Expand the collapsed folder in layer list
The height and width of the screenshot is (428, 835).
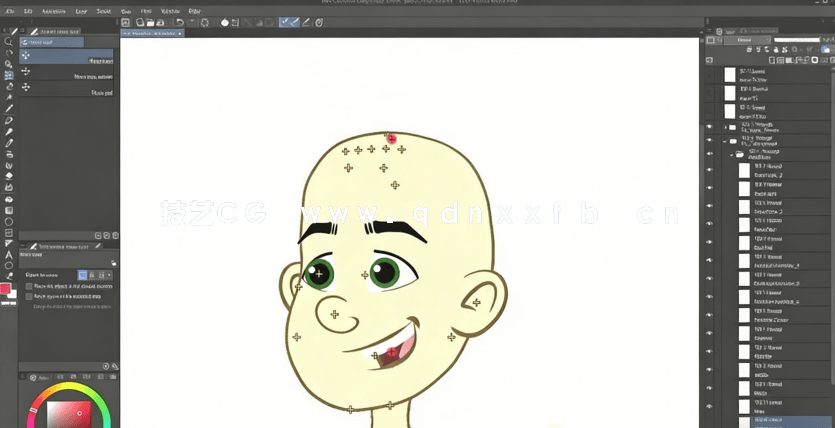725,127
